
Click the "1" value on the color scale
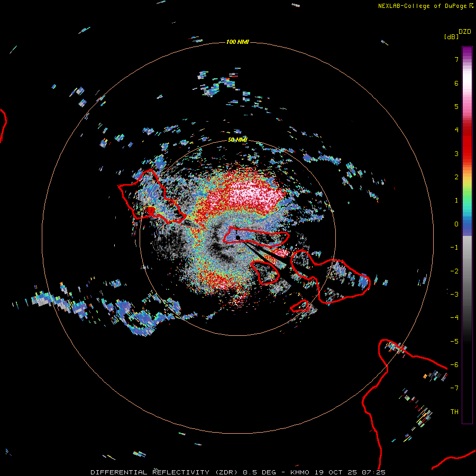tap(456, 200)
